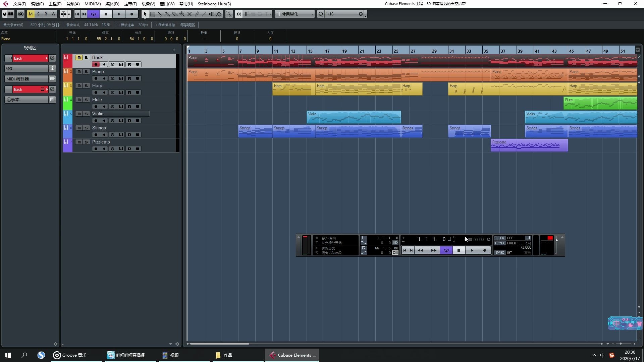
Task: Enable monitor on Pizzicato track
Action: (104, 149)
